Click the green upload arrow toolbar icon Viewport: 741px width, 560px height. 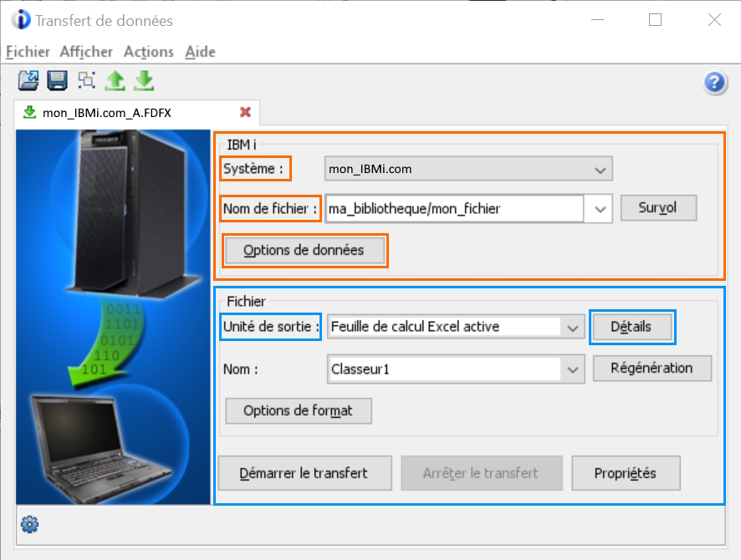coord(115,81)
